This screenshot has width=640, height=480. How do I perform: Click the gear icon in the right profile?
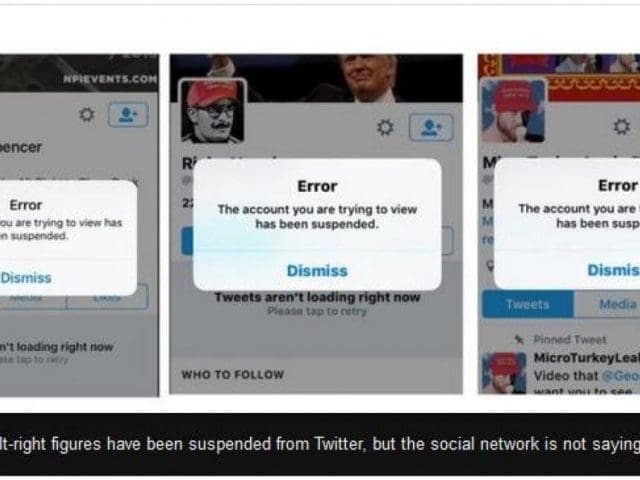pyautogui.click(x=622, y=127)
